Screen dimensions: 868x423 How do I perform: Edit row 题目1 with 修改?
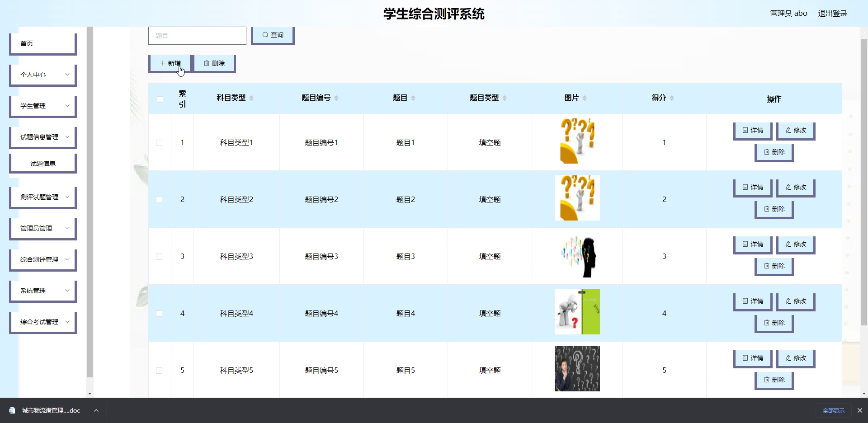pyautogui.click(x=795, y=130)
